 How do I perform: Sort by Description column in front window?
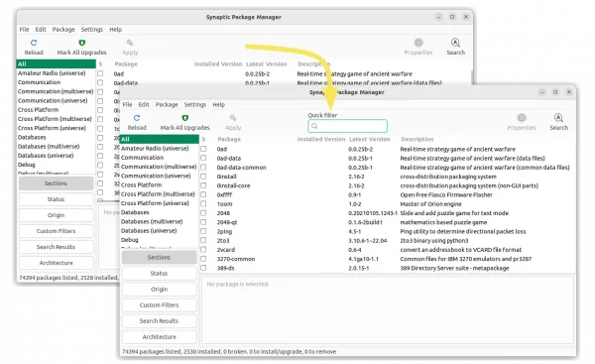(x=417, y=139)
